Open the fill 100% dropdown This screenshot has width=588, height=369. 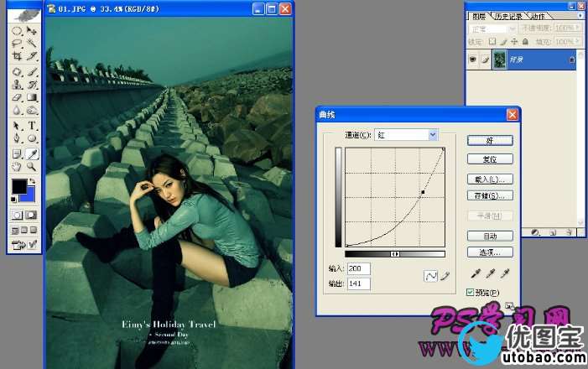click(x=577, y=42)
